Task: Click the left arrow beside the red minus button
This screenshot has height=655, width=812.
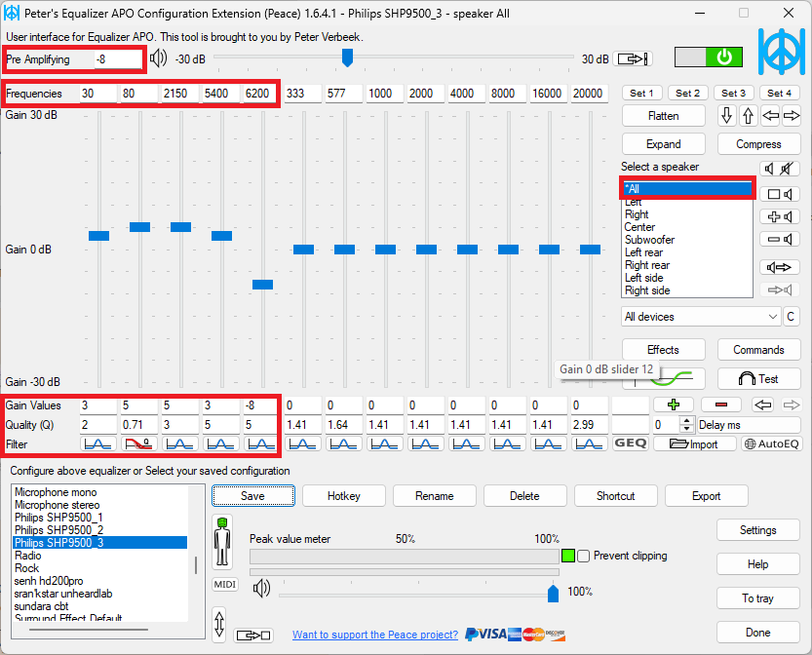Action: [x=763, y=405]
